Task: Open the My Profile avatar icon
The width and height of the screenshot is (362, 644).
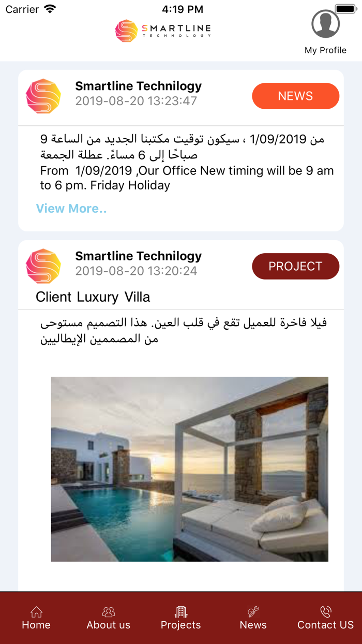Action: pos(325,23)
